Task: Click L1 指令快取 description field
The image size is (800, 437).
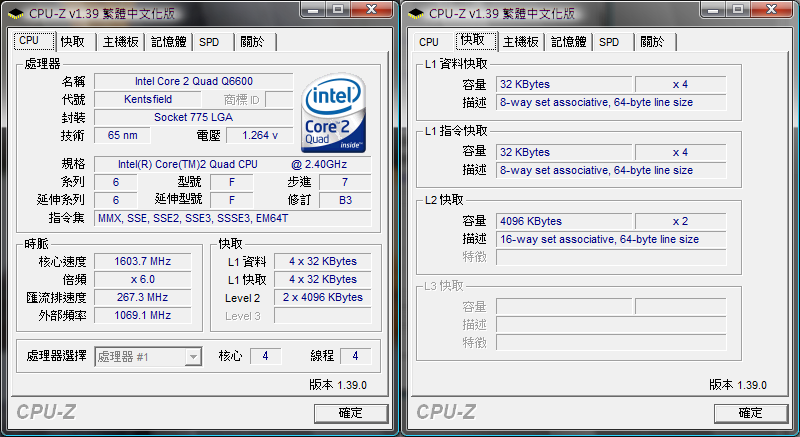Action: coord(611,170)
